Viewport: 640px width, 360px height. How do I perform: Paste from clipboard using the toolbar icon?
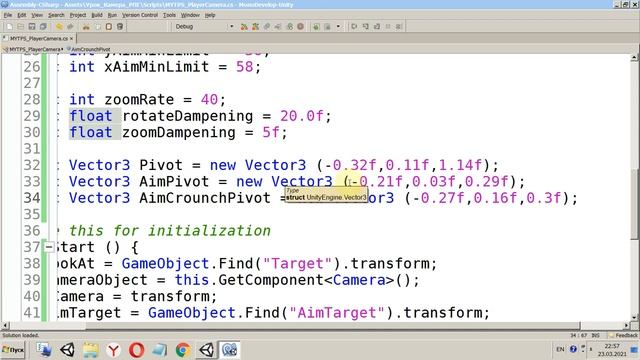(109, 27)
